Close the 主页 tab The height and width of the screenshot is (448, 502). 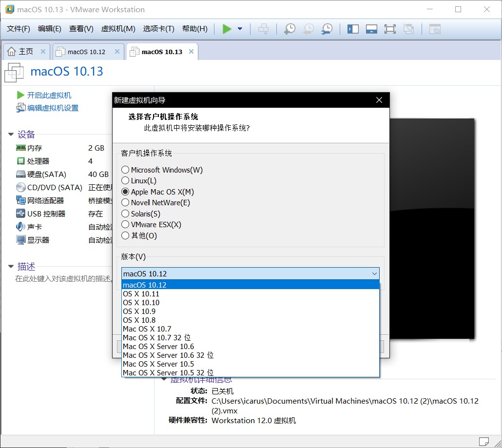43,51
